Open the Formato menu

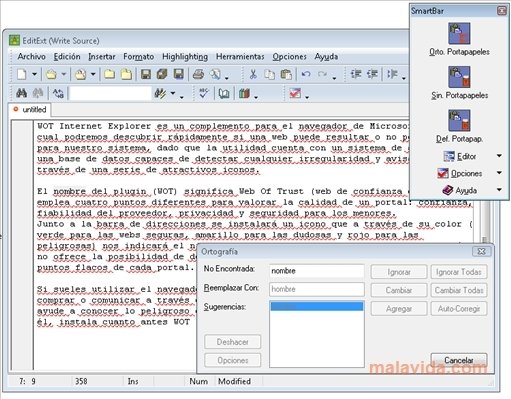[x=139, y=57]
